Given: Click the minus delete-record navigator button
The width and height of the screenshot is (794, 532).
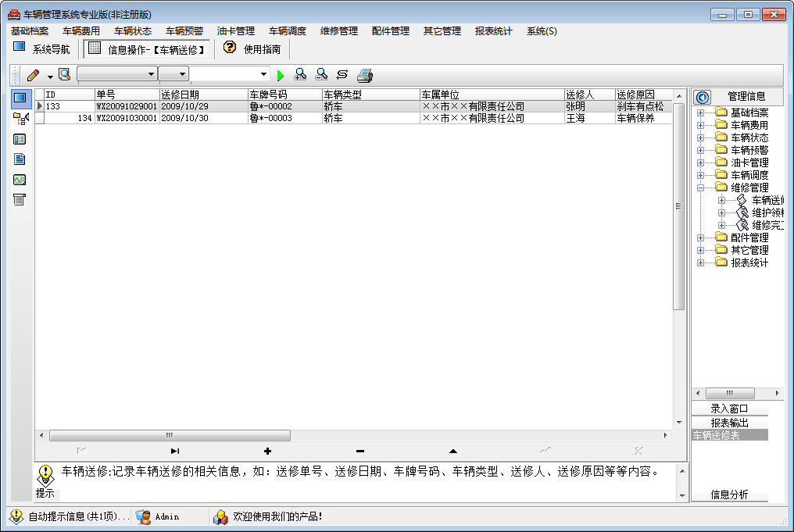Looking at the screenshot, I should (359, 451).
